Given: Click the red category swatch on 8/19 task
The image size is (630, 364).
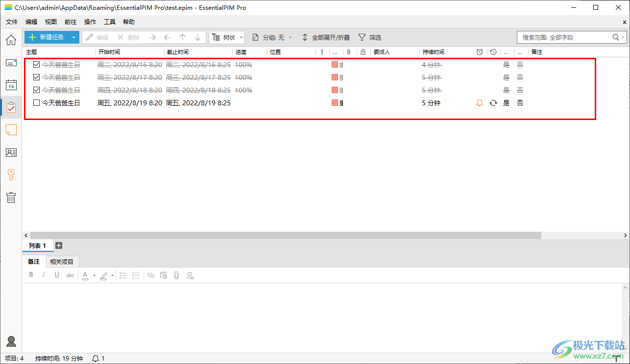Looking at the screenshot, I should [335, 103].
